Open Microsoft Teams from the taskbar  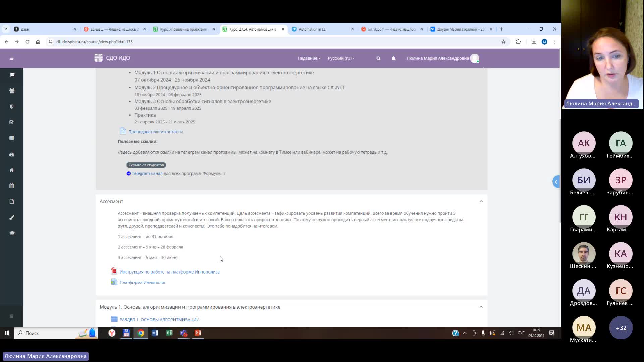(184, 333)
